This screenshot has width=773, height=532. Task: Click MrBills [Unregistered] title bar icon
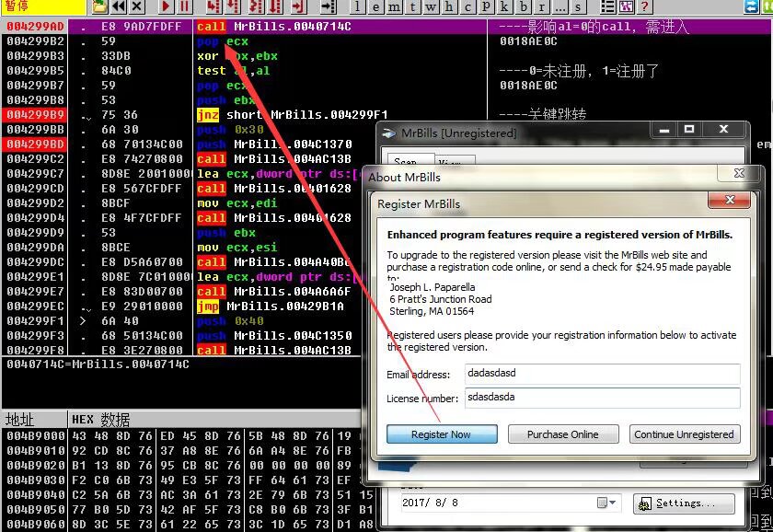389,133
